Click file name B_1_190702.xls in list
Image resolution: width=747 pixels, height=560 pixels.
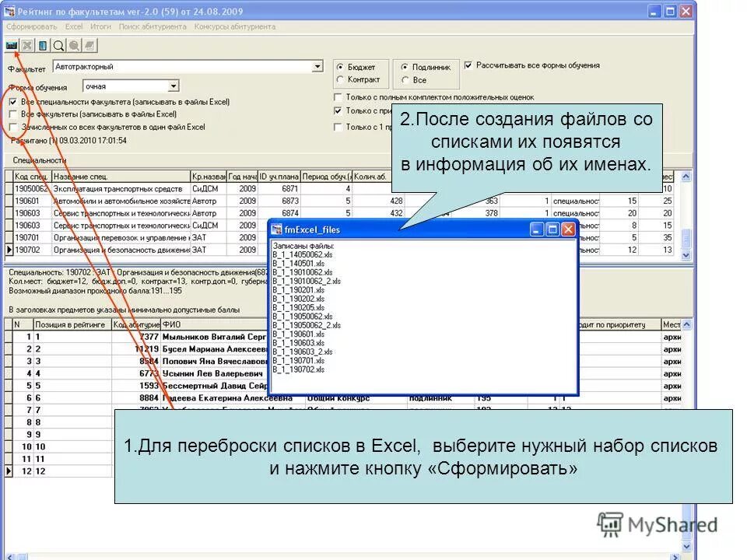(x=298, y=369)
